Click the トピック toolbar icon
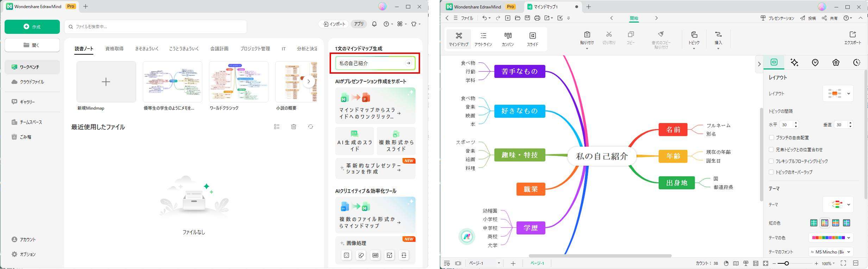868x269 pixels. tap(694, 35)
